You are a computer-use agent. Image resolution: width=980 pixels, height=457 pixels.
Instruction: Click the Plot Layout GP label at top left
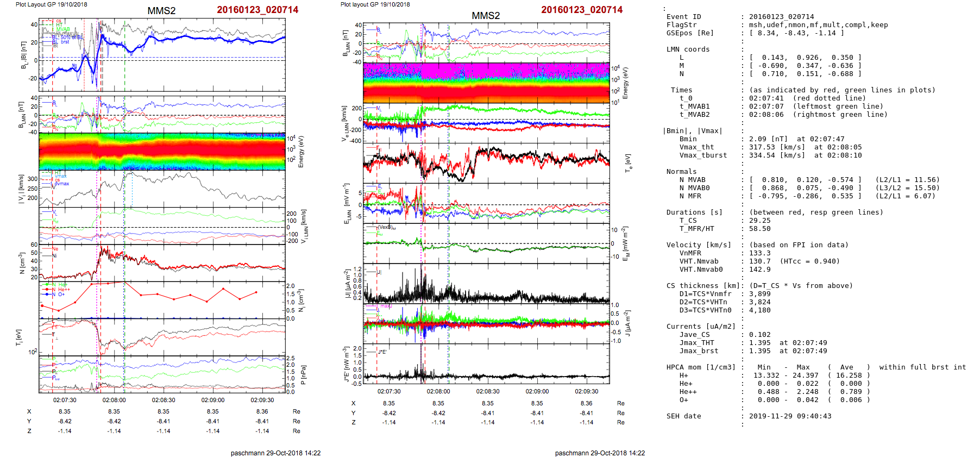(51, 4)
